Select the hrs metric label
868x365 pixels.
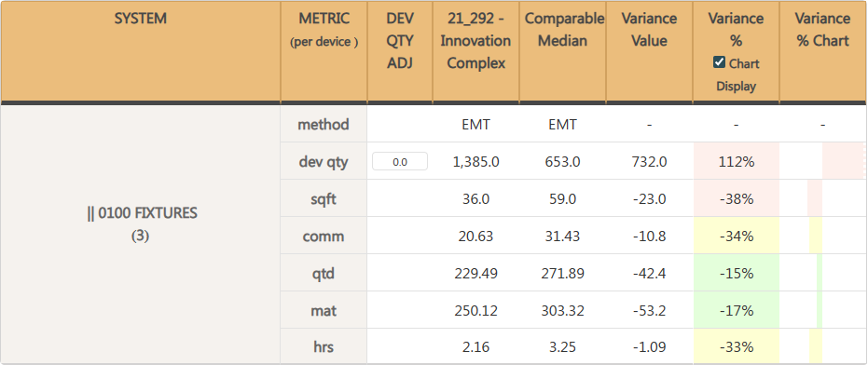[324, 347]
